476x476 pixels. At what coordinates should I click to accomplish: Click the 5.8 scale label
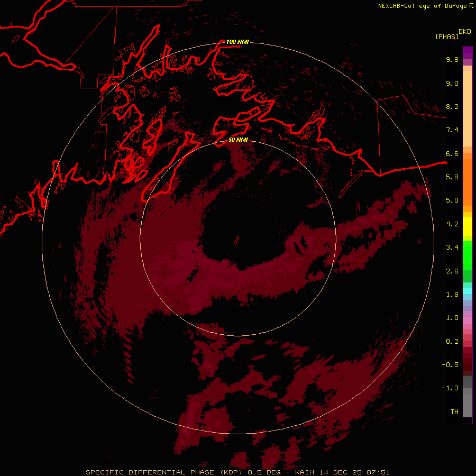click(452, 177)
